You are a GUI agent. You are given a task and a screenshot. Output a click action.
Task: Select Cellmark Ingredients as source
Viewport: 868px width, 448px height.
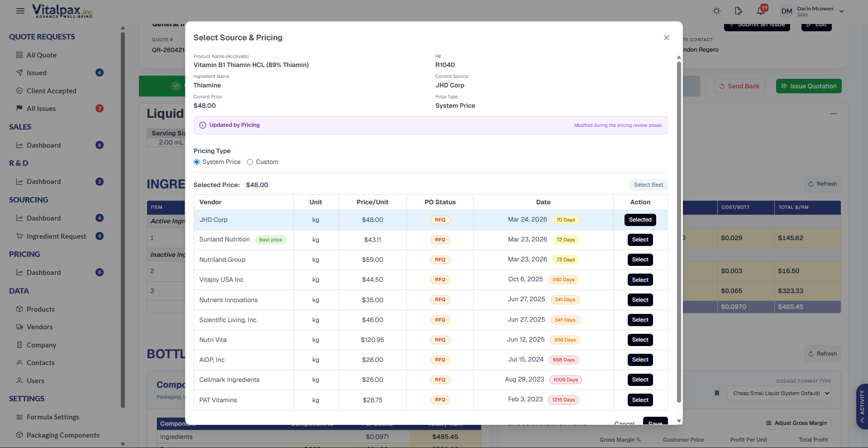pos(640,380)
